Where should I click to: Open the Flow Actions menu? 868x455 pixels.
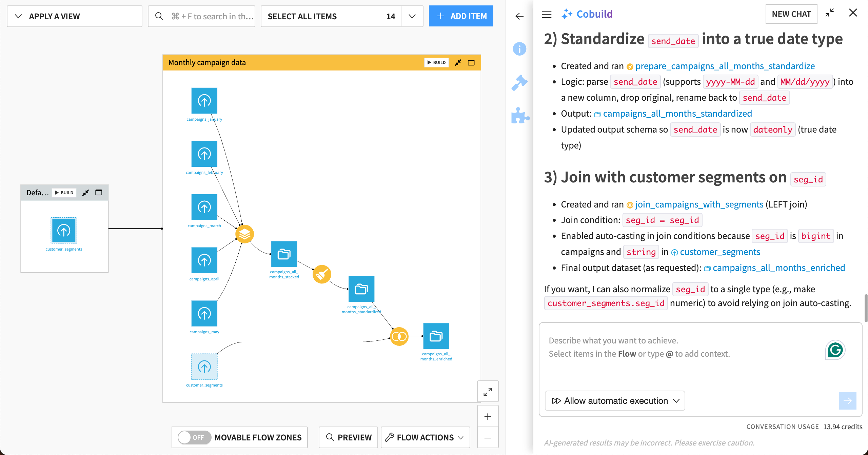tap(425, 437)
